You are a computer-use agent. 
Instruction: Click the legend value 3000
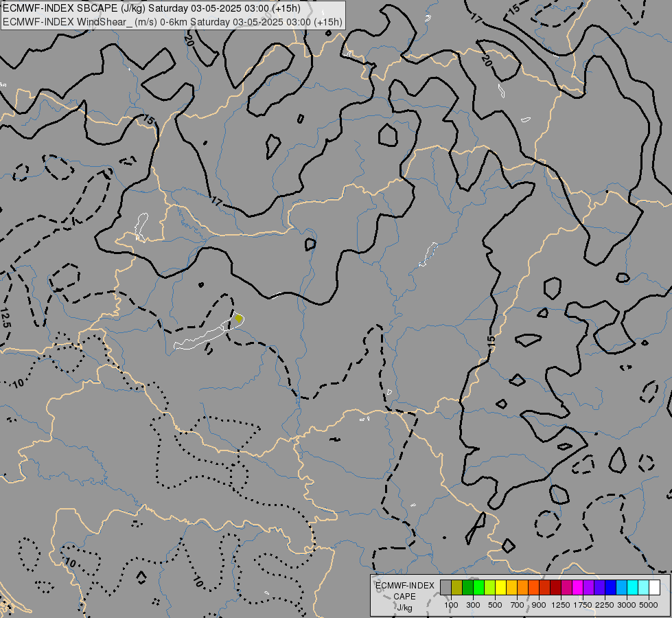click(627, 605)
